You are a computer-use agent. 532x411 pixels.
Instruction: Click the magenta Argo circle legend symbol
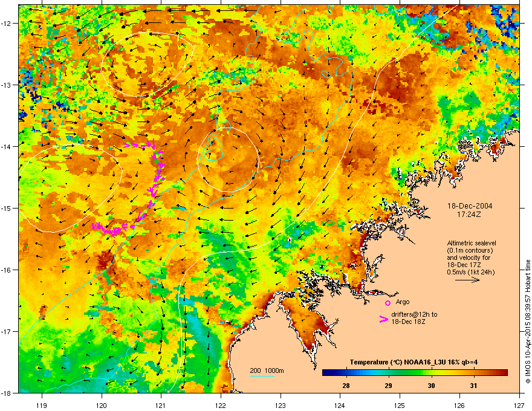pyautogui.click(x=388, y=303)
